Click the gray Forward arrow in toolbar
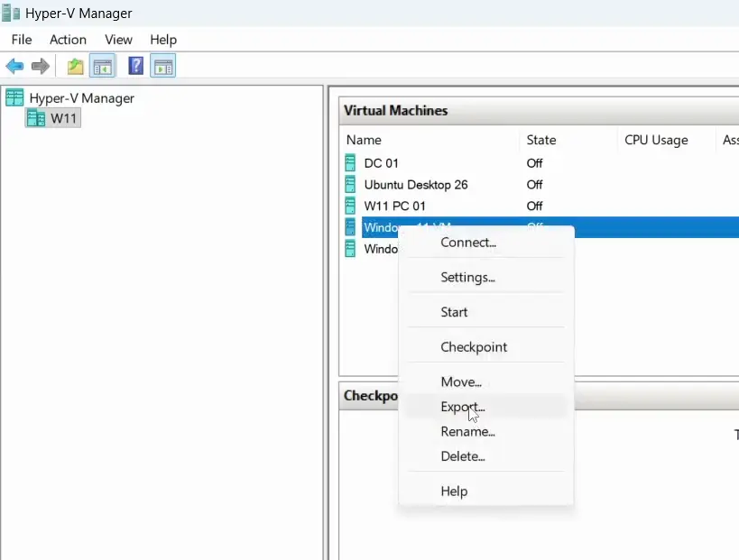The width and height of the screenshot is (739, 560). coord(41,66)
